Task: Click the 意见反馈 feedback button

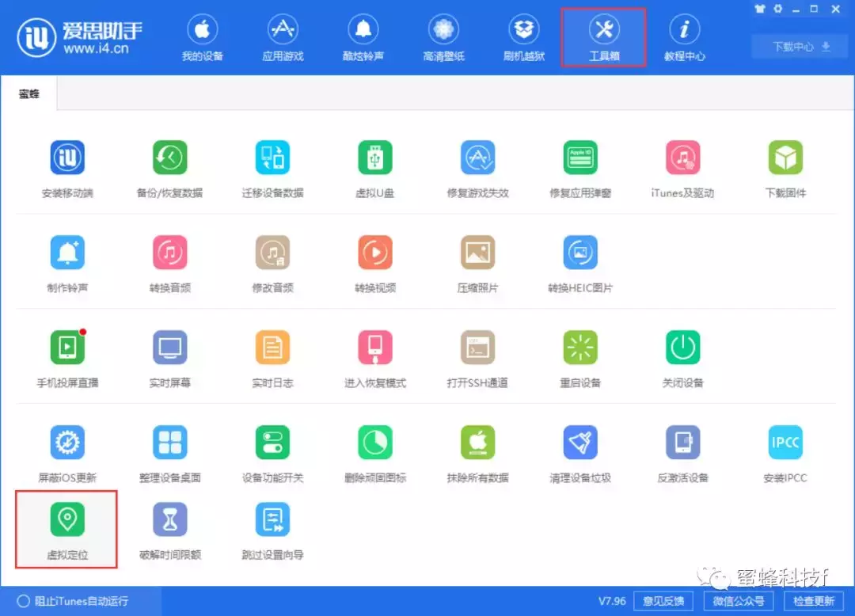Action: point(663,601)
